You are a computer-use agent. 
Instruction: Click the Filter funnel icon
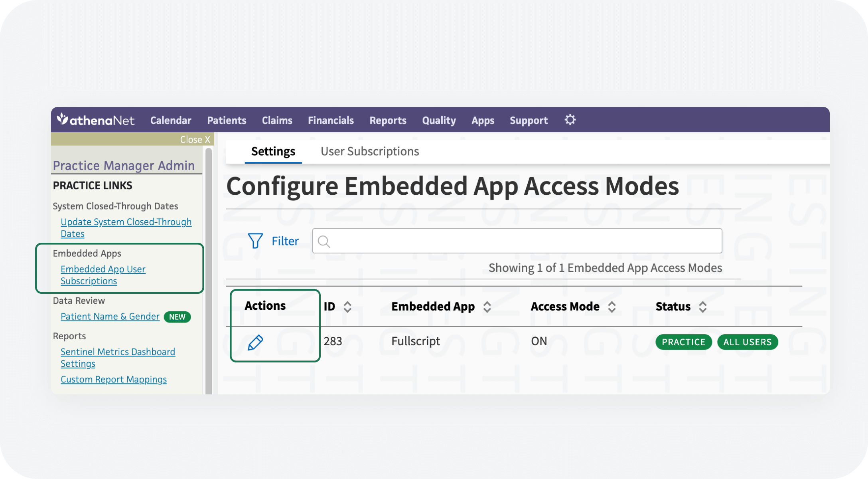(255, 241)
